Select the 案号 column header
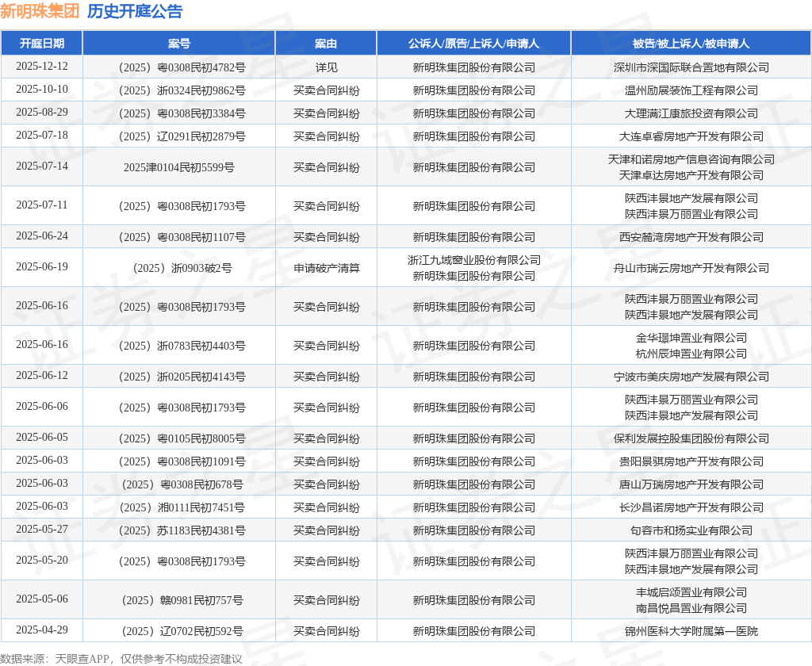 point(178,44)
